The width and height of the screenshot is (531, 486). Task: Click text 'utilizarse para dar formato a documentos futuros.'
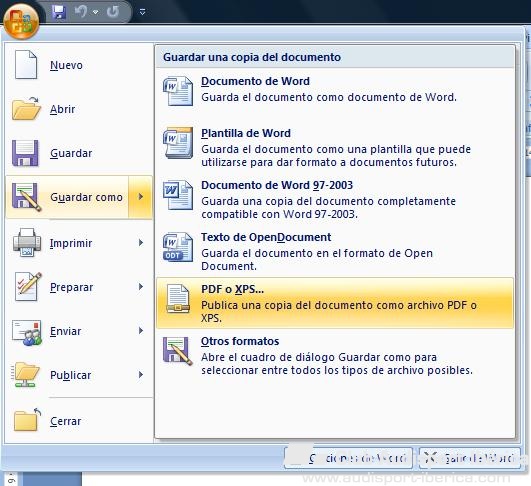click(329, 162)
